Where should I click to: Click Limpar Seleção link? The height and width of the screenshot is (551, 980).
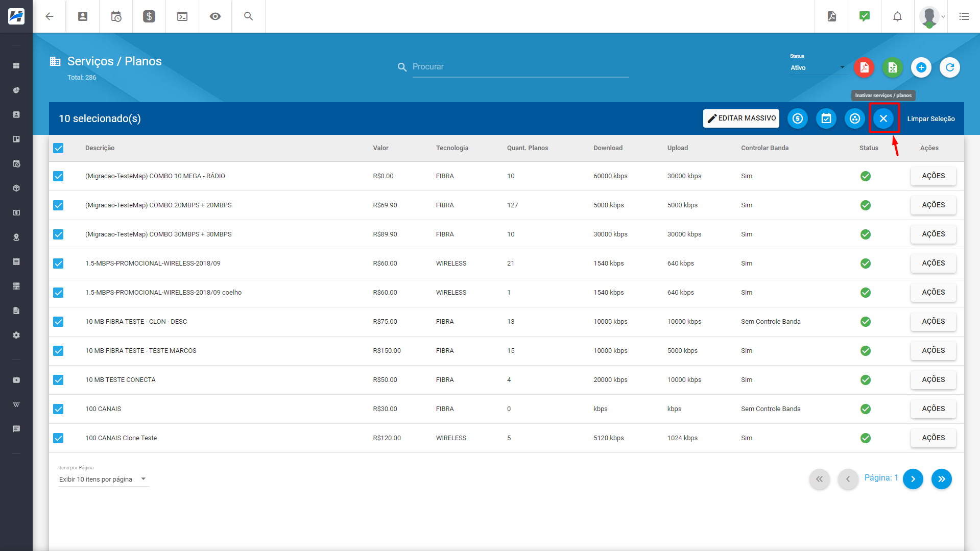(x=930, y=118)
